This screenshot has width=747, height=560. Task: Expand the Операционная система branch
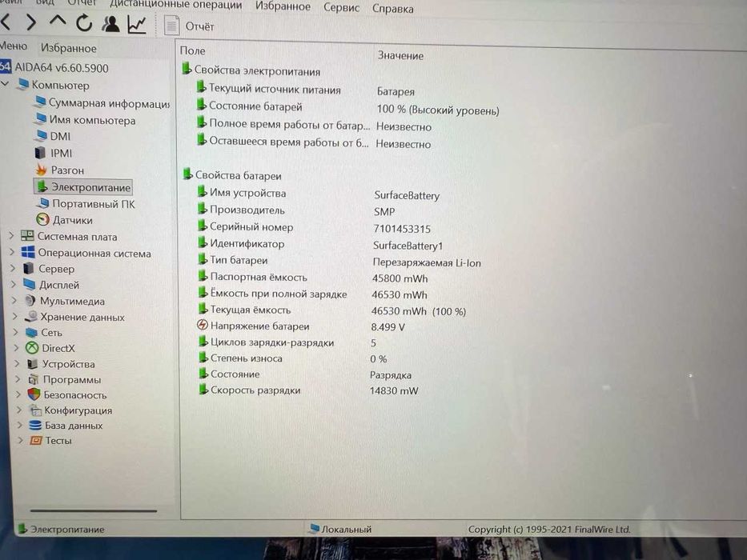tap(12, 252)
